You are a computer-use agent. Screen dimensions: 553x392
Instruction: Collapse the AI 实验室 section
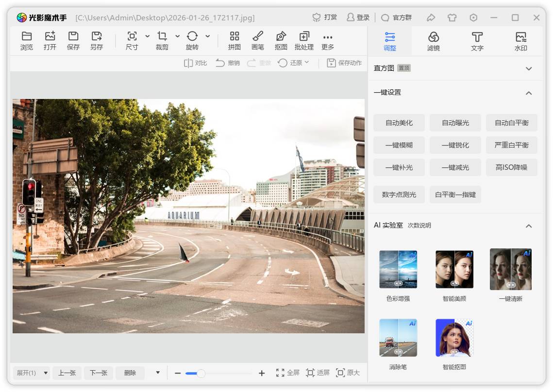click(x=529, y=226)
